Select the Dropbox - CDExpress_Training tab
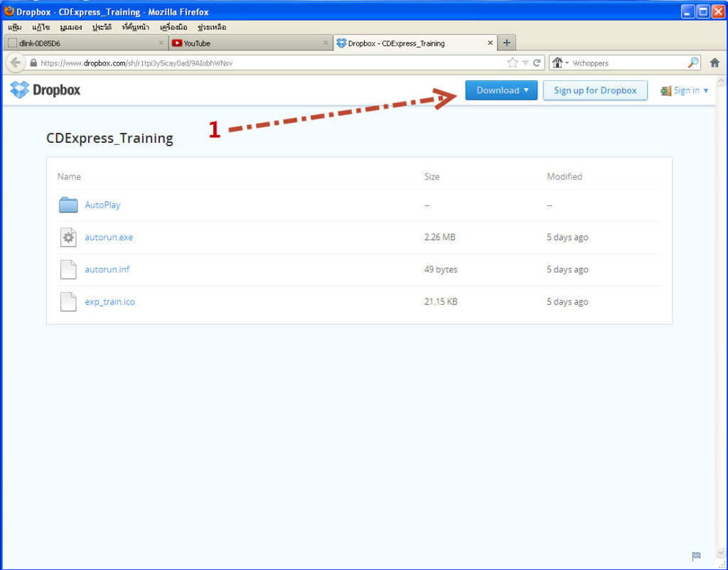The image size is (728, 570). click(414, 43)
